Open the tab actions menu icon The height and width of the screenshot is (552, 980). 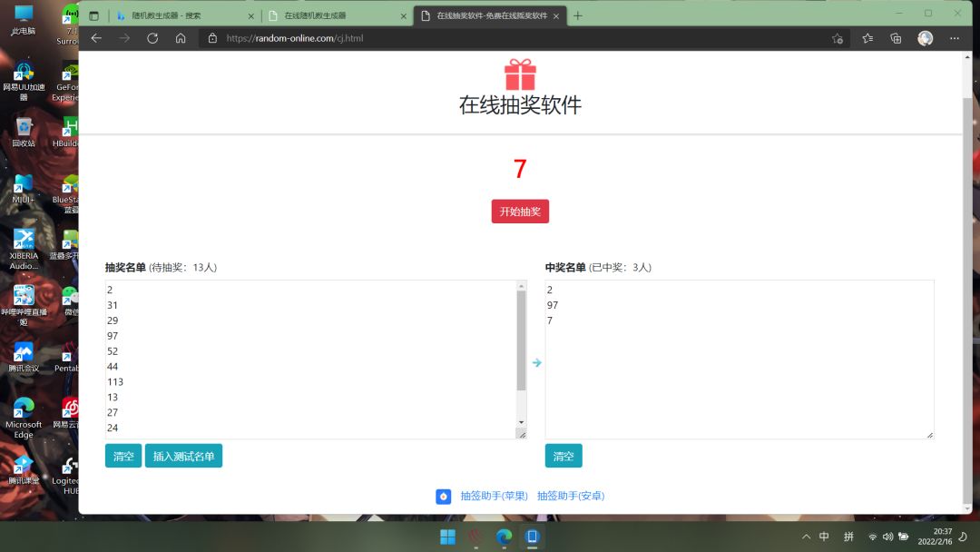click(x=93, y=15)
